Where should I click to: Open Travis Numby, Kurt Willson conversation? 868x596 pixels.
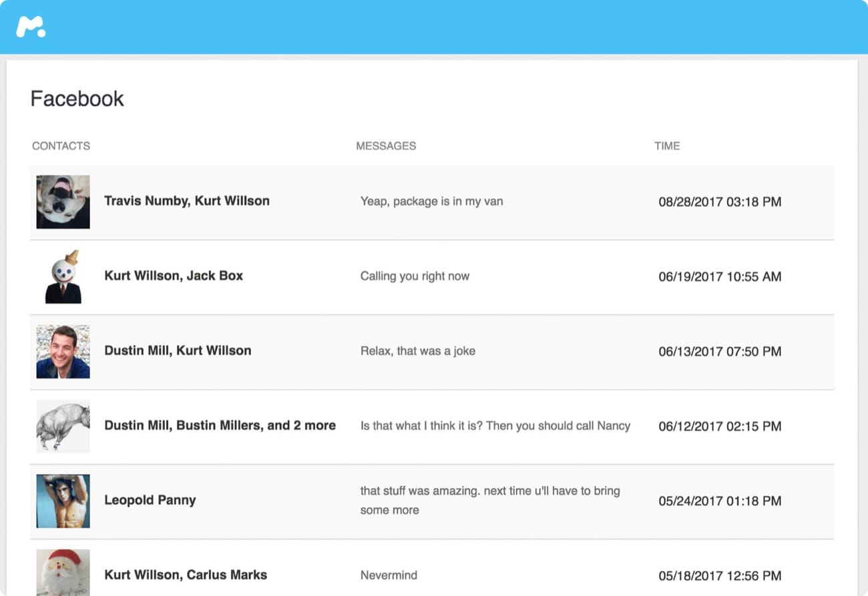(187, 201)
